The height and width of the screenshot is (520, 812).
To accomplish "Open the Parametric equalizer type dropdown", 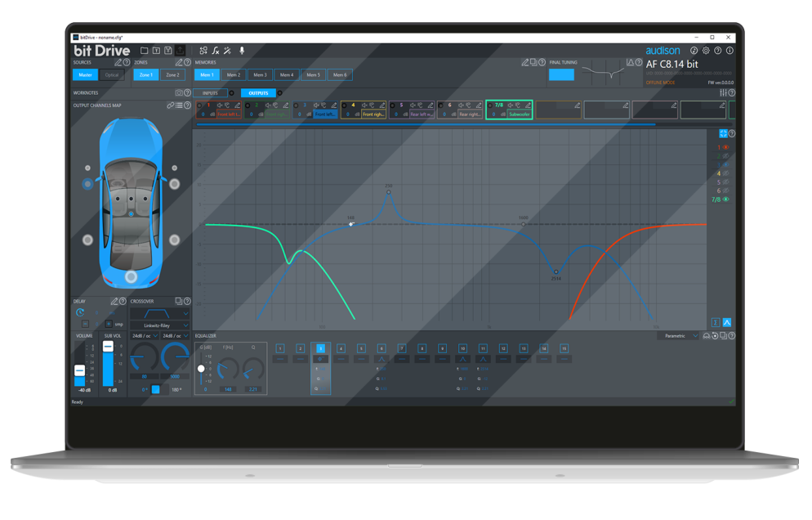I will (x=679, y=336).
